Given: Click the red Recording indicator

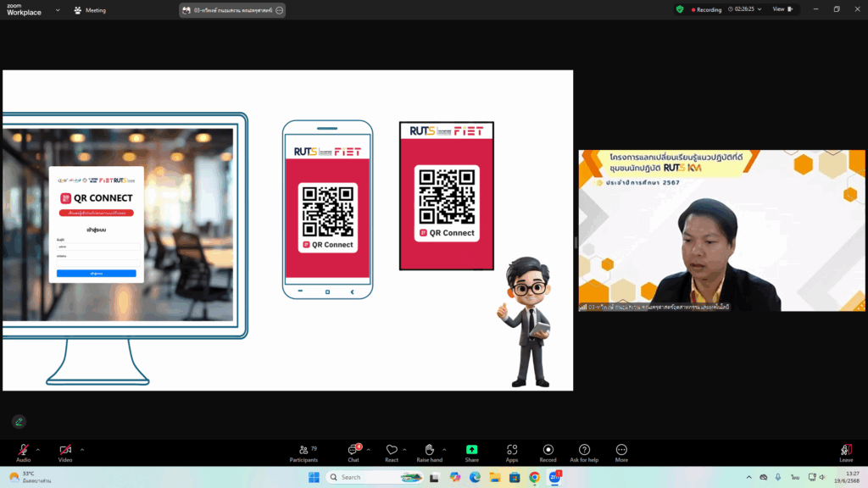Looking at the screenshot, I should tap(706, 9).
